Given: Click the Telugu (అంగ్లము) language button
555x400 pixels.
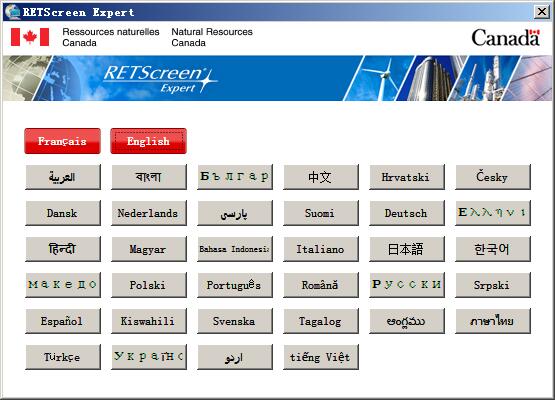Looking at the screenshot, I should pyautogui.click(x=407, y=321).
